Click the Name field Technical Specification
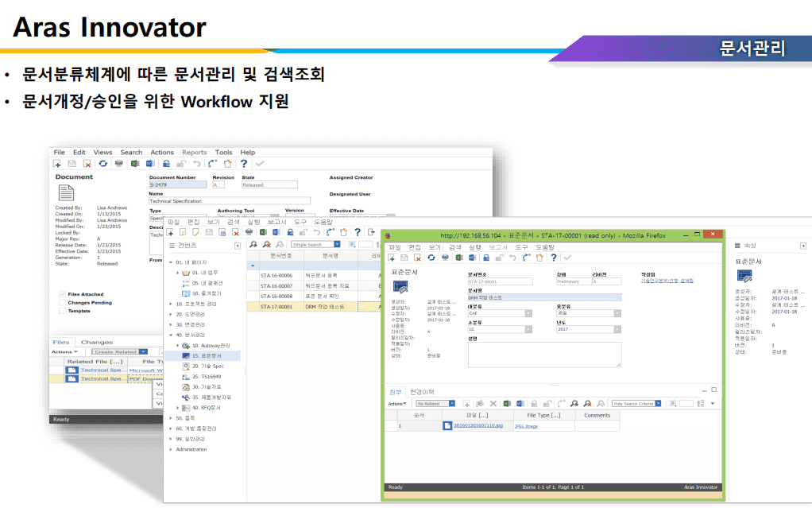812x508 pixels. (x=230, y=201)
